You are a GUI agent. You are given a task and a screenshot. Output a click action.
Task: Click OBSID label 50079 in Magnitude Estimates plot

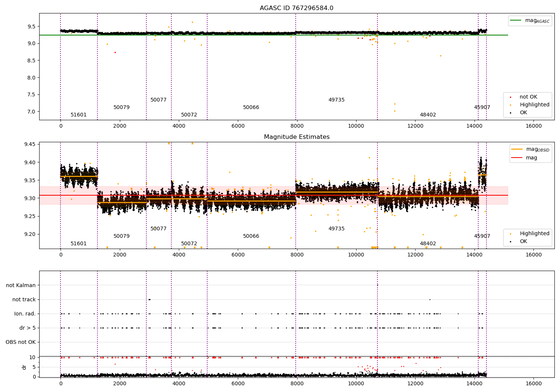coord(121,236)
